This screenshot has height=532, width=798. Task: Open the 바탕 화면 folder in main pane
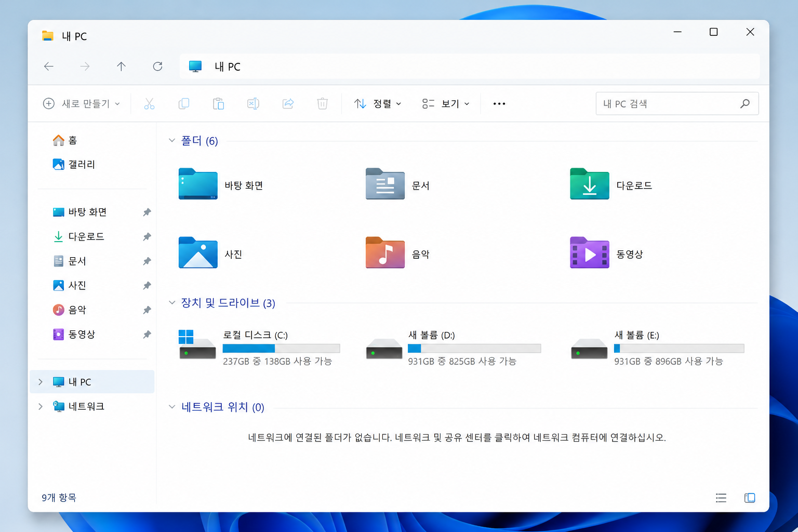click(221, 184)
